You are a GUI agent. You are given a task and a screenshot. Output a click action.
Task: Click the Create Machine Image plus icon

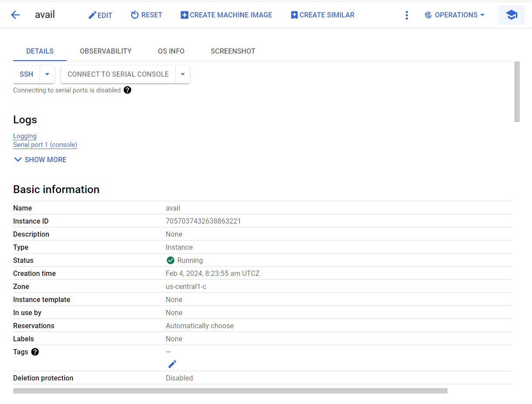click(184, 15)
